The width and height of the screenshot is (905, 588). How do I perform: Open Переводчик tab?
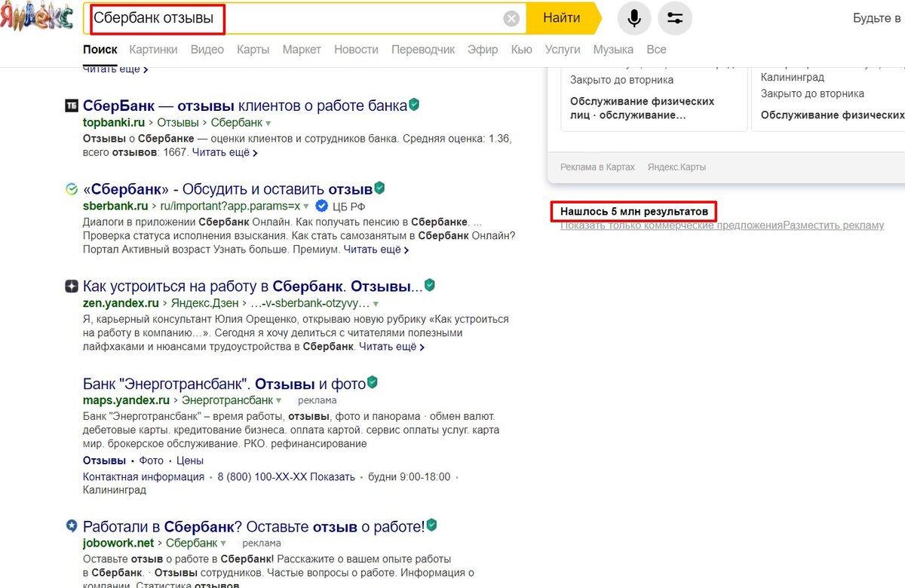click(x=423, y=49)
